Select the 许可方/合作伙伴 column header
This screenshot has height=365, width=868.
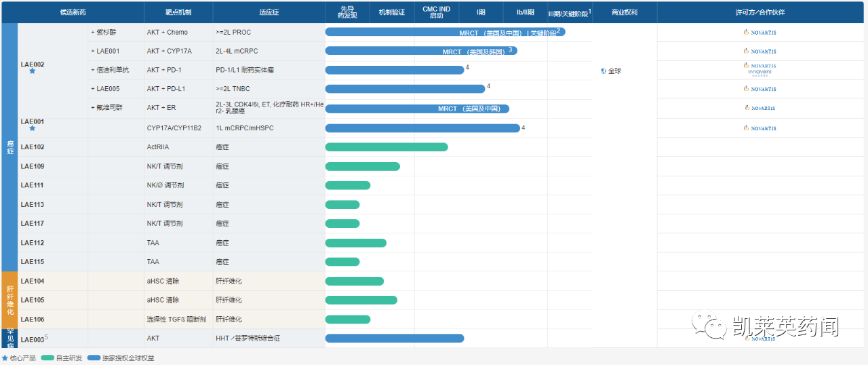(x=759, y=12)
